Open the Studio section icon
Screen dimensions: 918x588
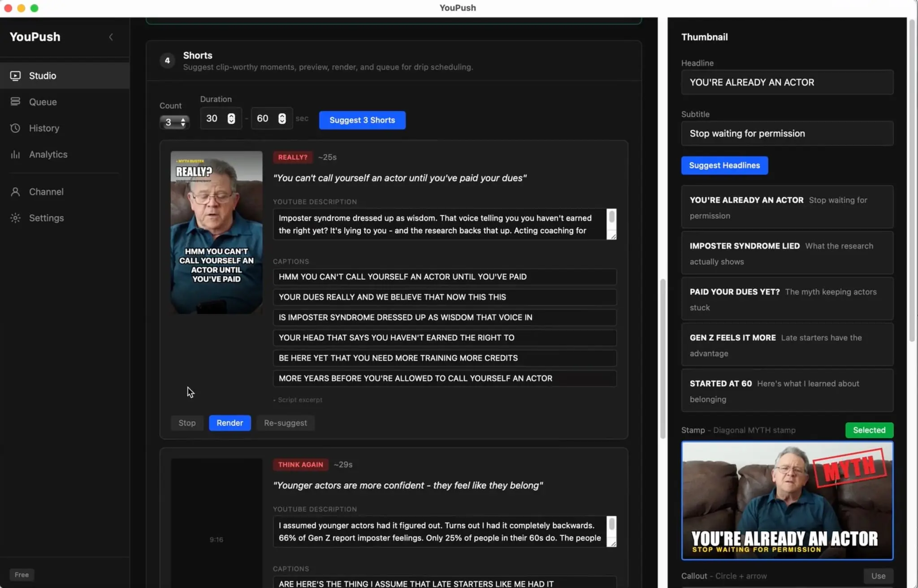point(15,76)
